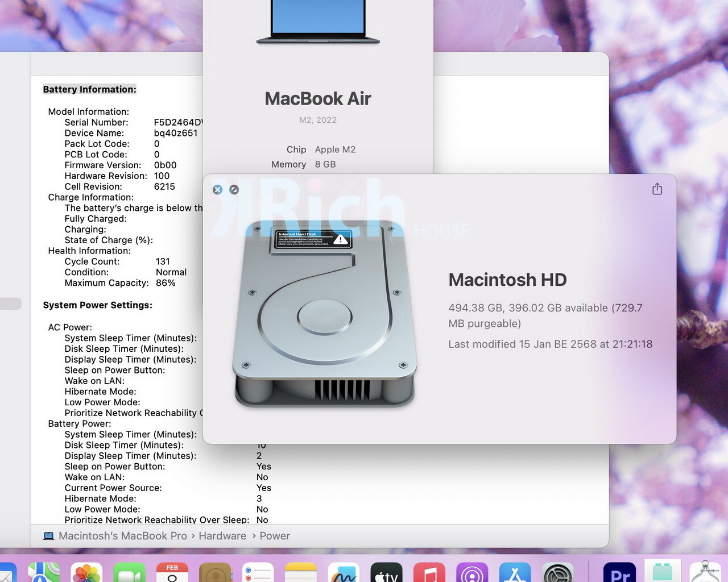The height and width of the screenshot is (582, 728).
Task: Click the "M2, 2022" model text
Action: pyautogui.click(x=318, y=120)
